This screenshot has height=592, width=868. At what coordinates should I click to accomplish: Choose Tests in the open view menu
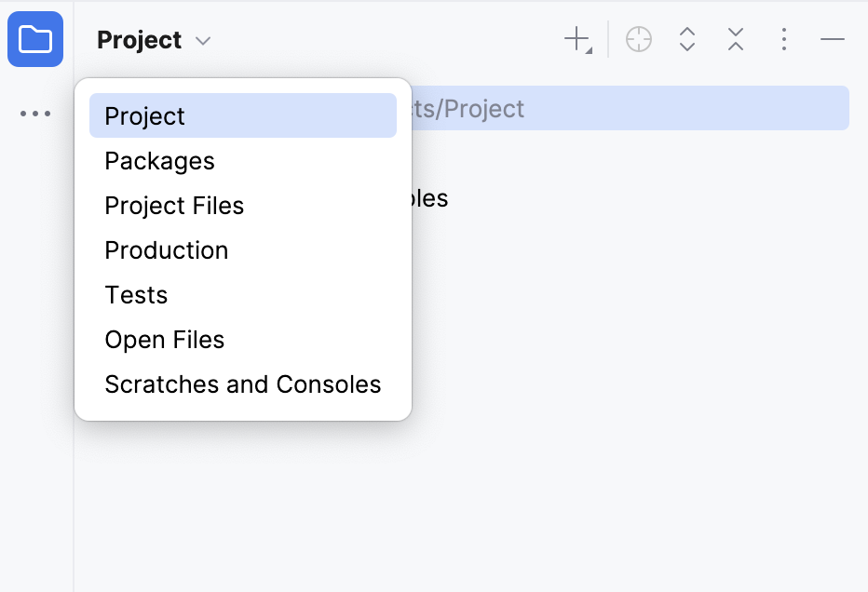point(136,294)
